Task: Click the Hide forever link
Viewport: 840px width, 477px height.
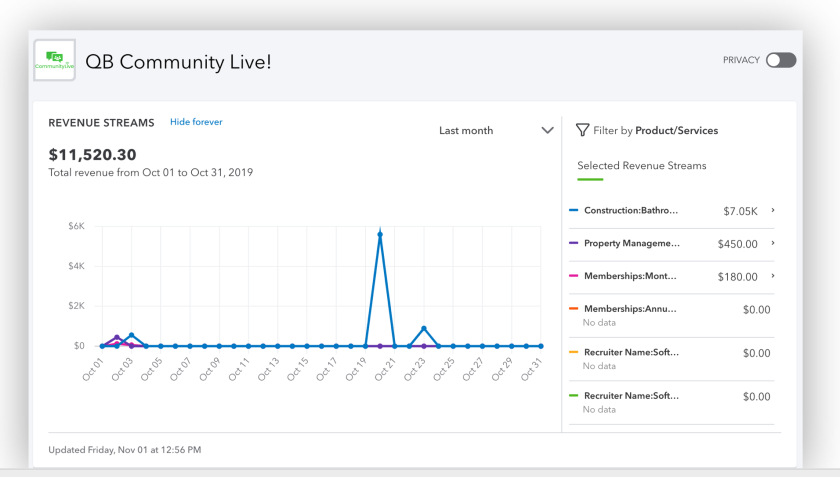Action: pyautogui.click(x=196, y=122)
